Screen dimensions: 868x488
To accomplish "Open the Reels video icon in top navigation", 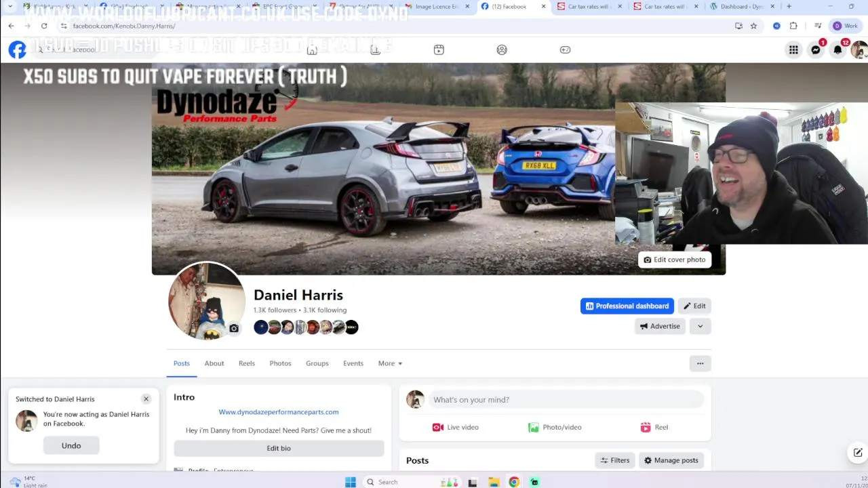I will pos(439,49).
